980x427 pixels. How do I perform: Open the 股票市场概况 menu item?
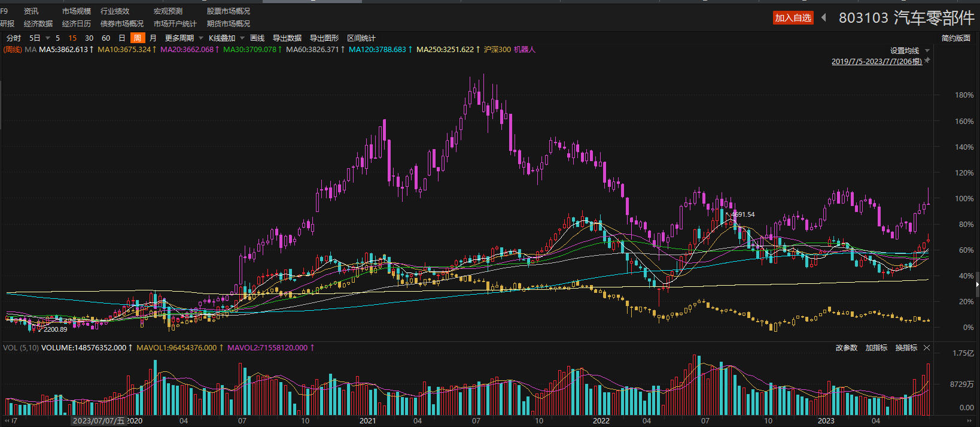click(x=229, y=11)
